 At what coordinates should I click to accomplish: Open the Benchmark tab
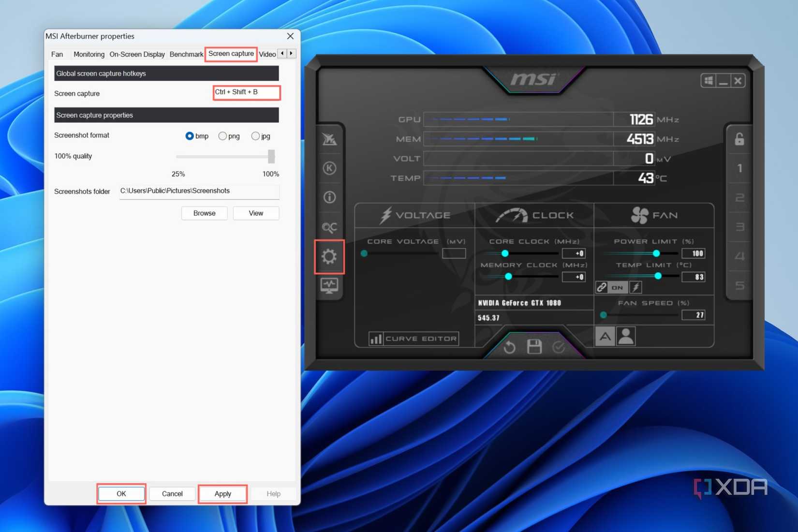[x=186, y=54]
